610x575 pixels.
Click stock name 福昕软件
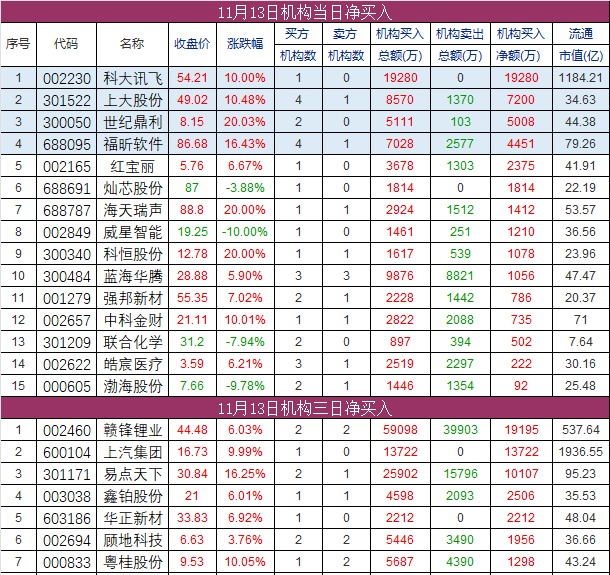[x=133, y=144]
